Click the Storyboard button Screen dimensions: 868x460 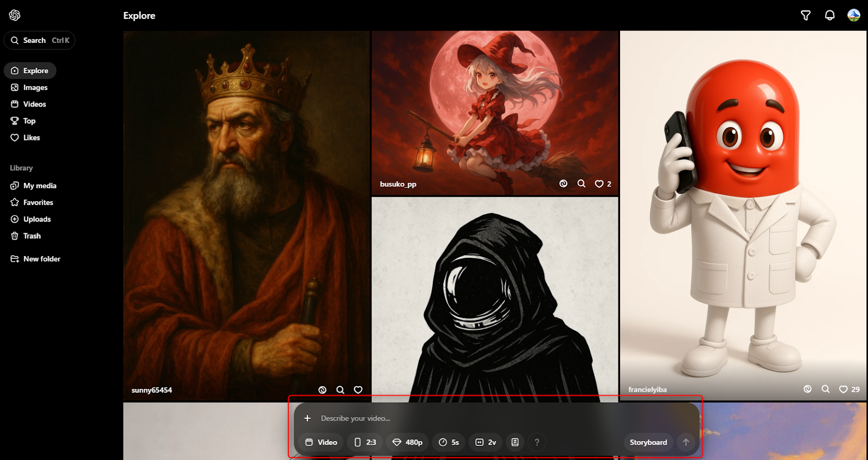coord(648,442)
